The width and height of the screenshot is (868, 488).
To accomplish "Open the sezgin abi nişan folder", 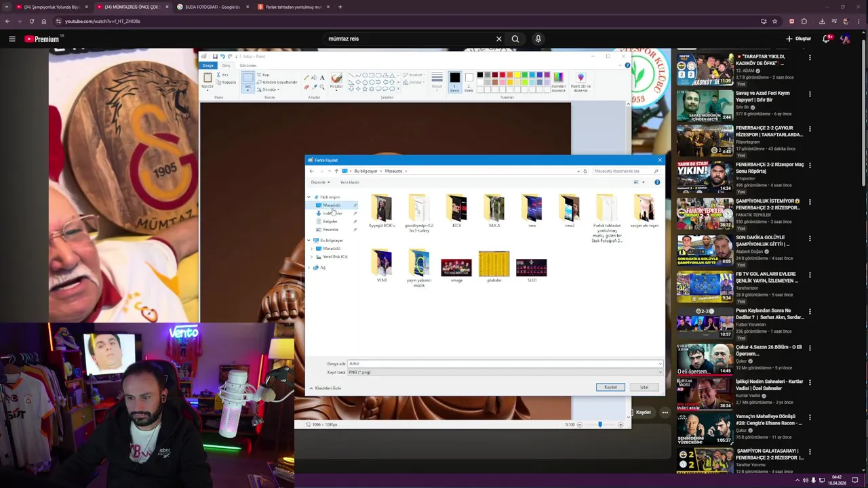I will 644,211.
